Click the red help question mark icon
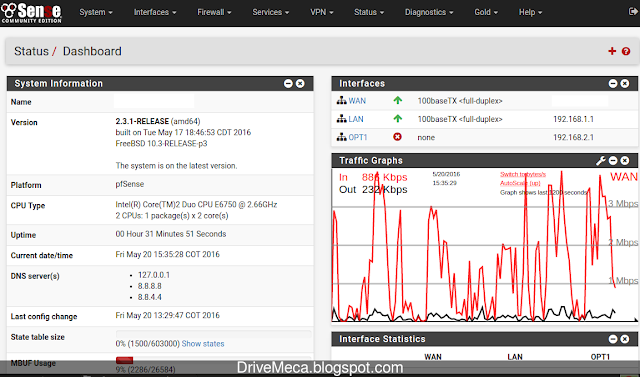The height and width of the screenshot is (377, 640). pyautogui.click(x=626, y=51)
